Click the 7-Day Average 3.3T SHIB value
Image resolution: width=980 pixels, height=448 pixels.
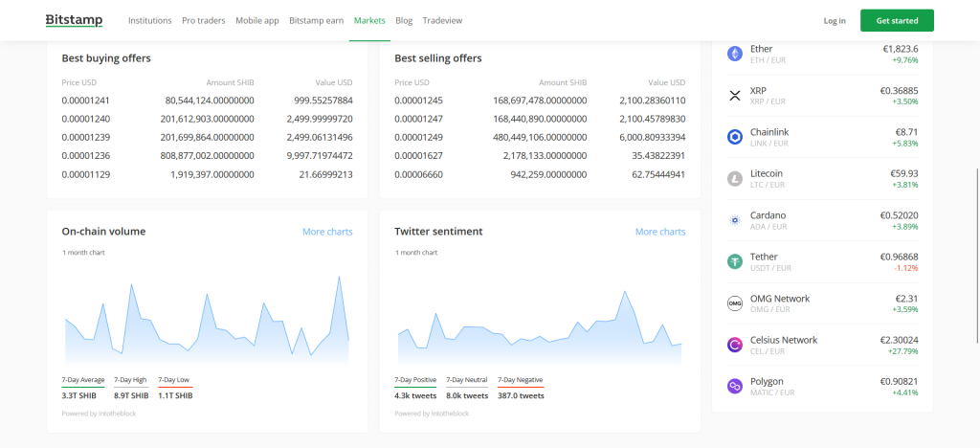(78, 396)
